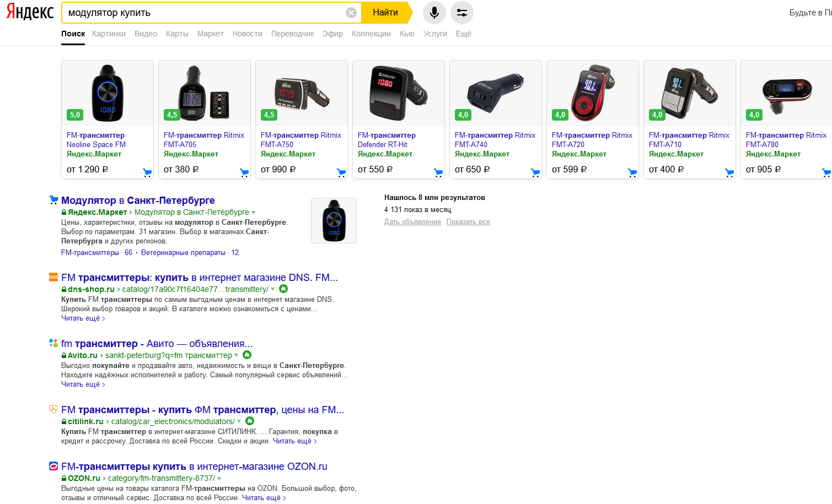
Task: Click the DNS shop favicon
Action: click(53, 277)
